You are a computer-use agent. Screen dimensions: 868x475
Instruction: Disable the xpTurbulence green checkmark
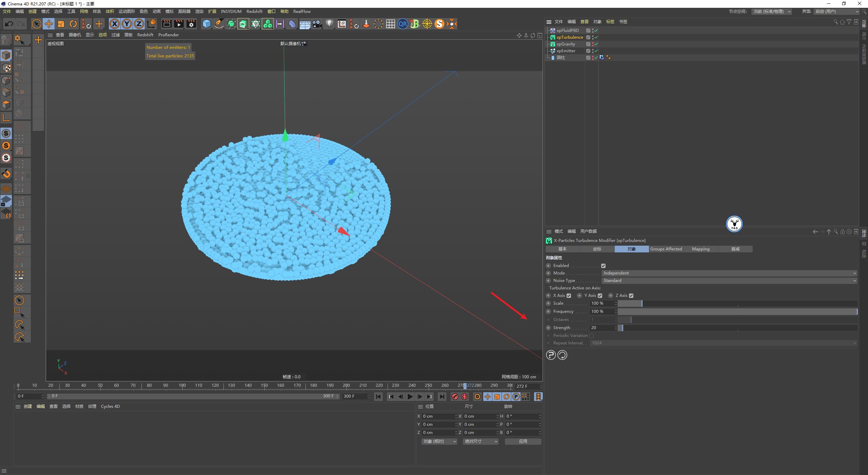click(x=596, y=37)
